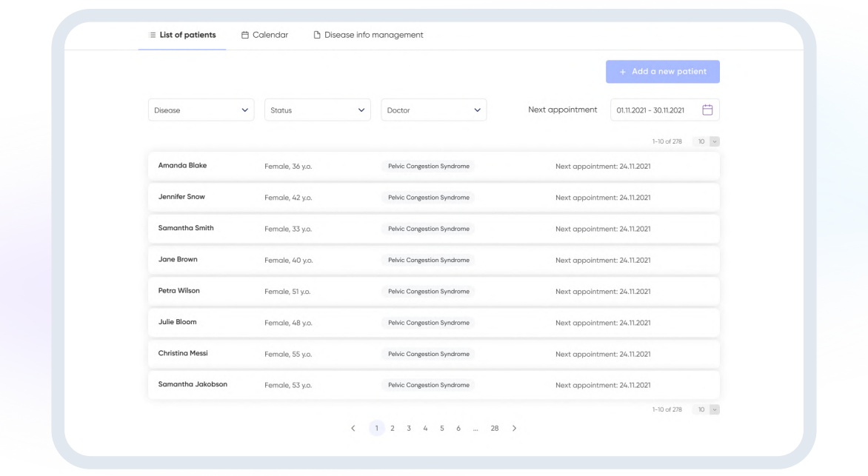
Task: Click Petra Wilson's Pelvic Congestion Syndrome tag
Action: (428, 291)
